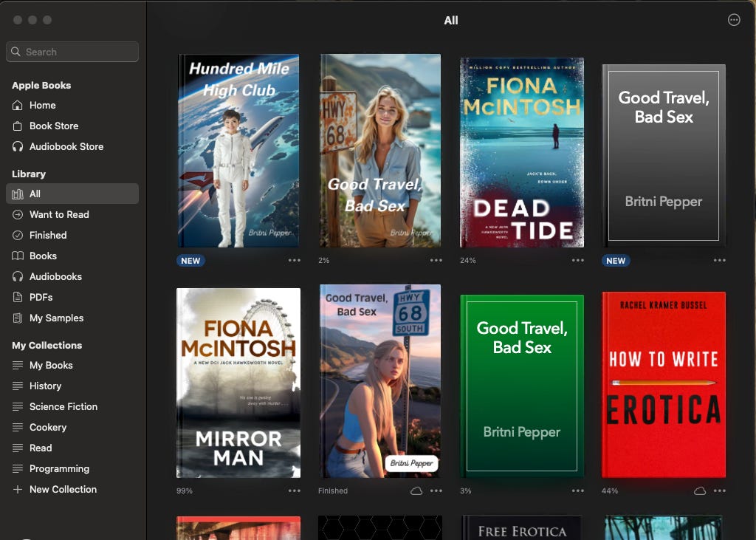Click the Science Fiction list icon

coord(18,407)
